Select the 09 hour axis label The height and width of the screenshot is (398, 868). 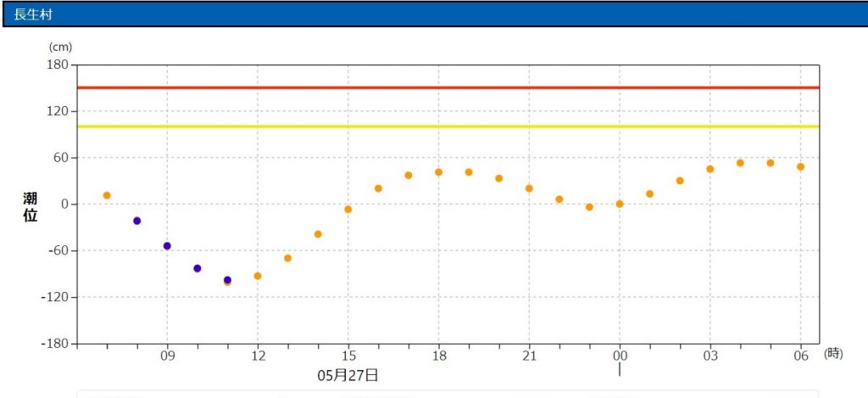pyautogui.click(x=167, y=356)
